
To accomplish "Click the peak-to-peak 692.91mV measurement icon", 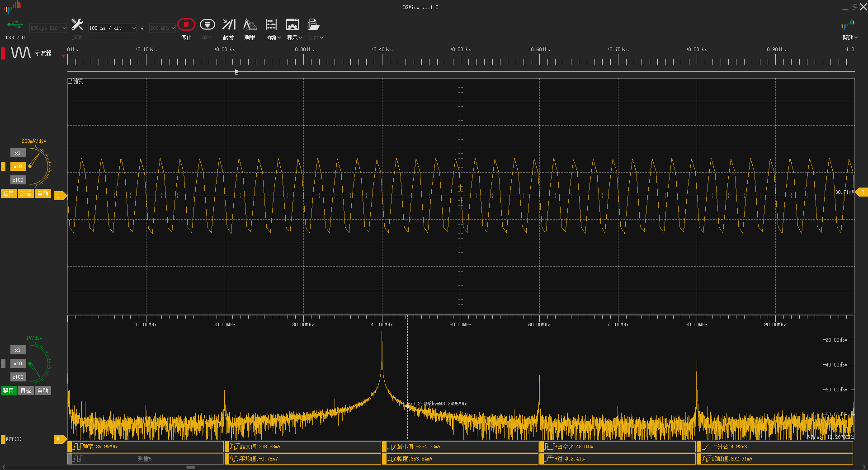I will pos(706,459).
